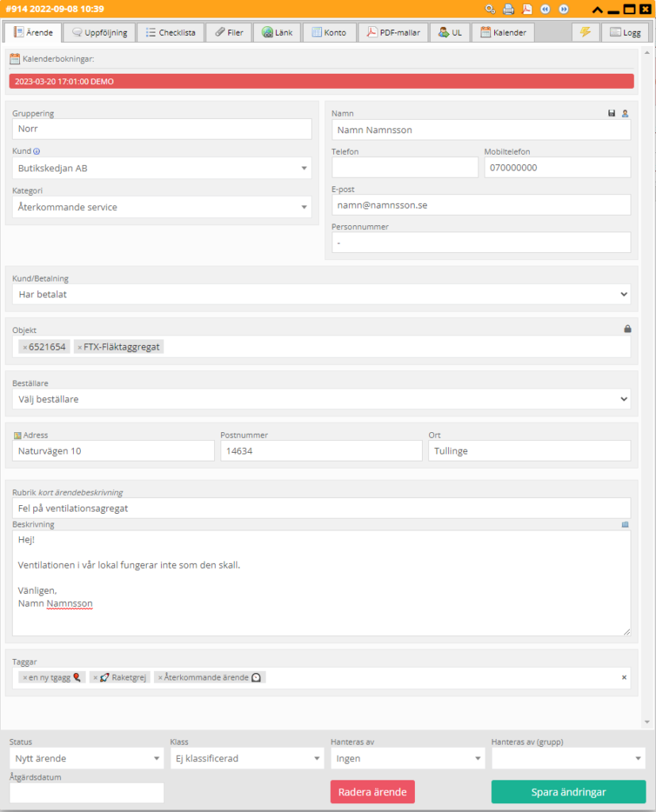Click the Radera ärende button

373,792
